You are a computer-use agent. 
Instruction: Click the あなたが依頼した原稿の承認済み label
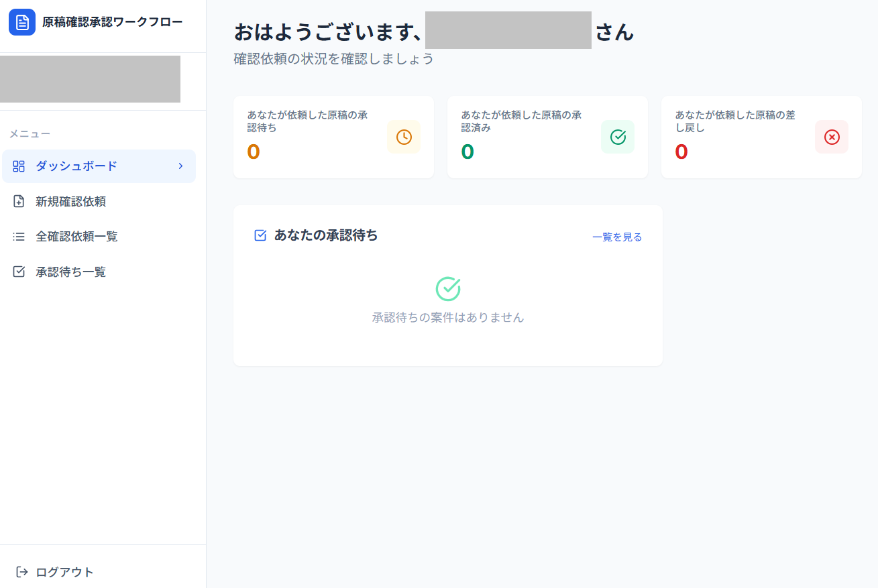(x=522, y=121)
